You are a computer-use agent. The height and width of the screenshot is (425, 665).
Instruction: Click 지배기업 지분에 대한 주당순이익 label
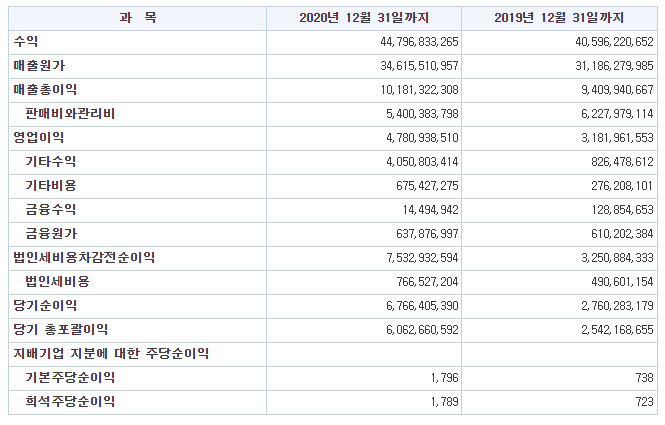111,353
